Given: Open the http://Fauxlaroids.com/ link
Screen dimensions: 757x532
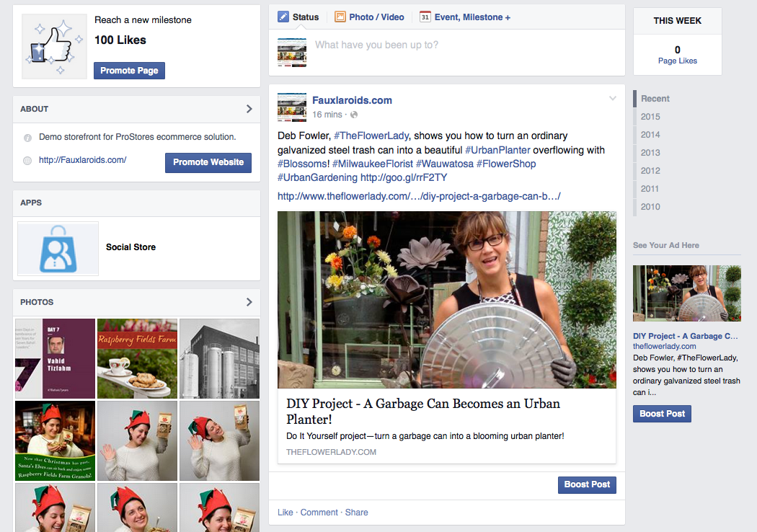Looking at the screenshot, I should [83, 160].
